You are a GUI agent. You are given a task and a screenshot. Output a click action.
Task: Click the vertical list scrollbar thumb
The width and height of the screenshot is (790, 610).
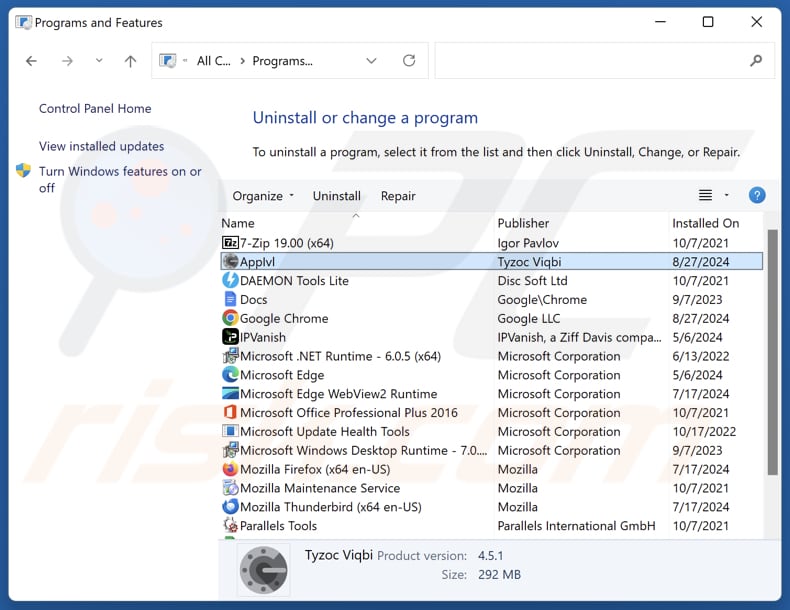(772, 352)
